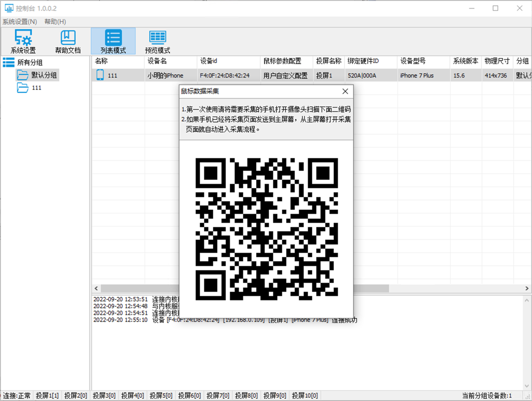The image size is (532, 401).
Task: Click 投屏5[0] in the status bar
Action: pos(161,396)
